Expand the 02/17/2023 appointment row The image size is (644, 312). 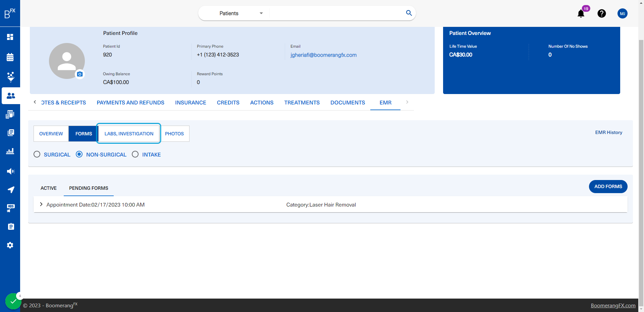[x=41, y=205]
